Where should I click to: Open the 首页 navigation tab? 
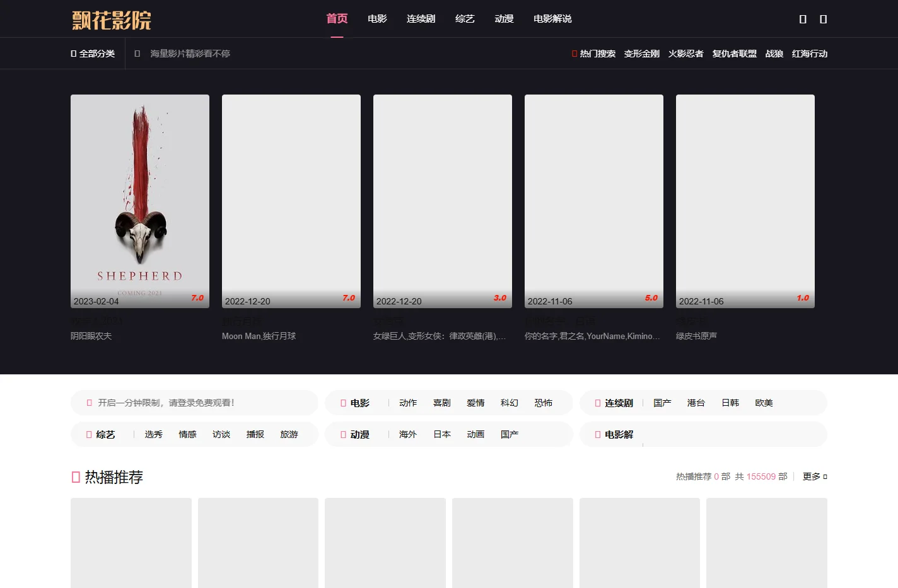pyautogui.click(x=337, y=19)
